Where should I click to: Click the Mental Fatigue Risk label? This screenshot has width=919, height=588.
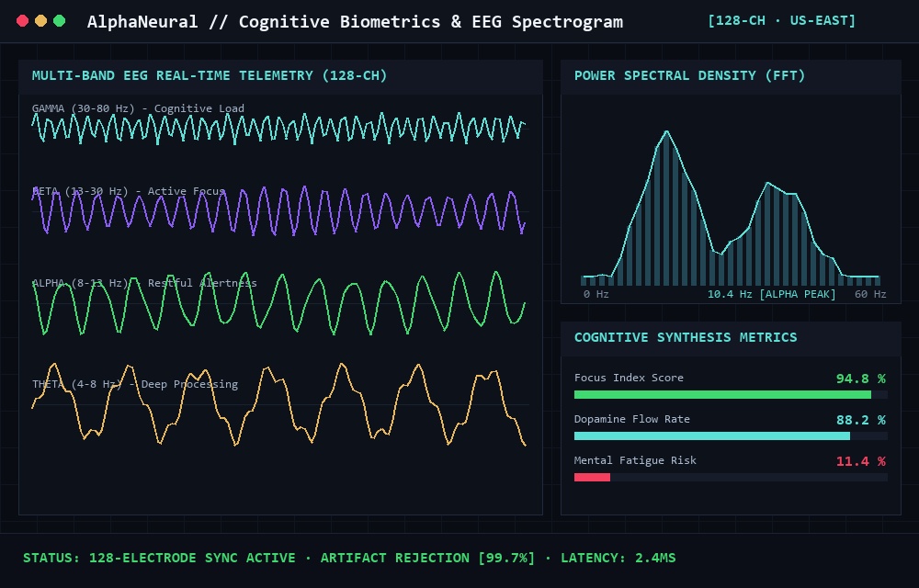(x=635, y=460)
